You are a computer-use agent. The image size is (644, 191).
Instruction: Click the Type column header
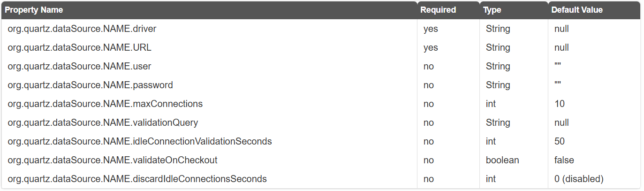point(492,10)
